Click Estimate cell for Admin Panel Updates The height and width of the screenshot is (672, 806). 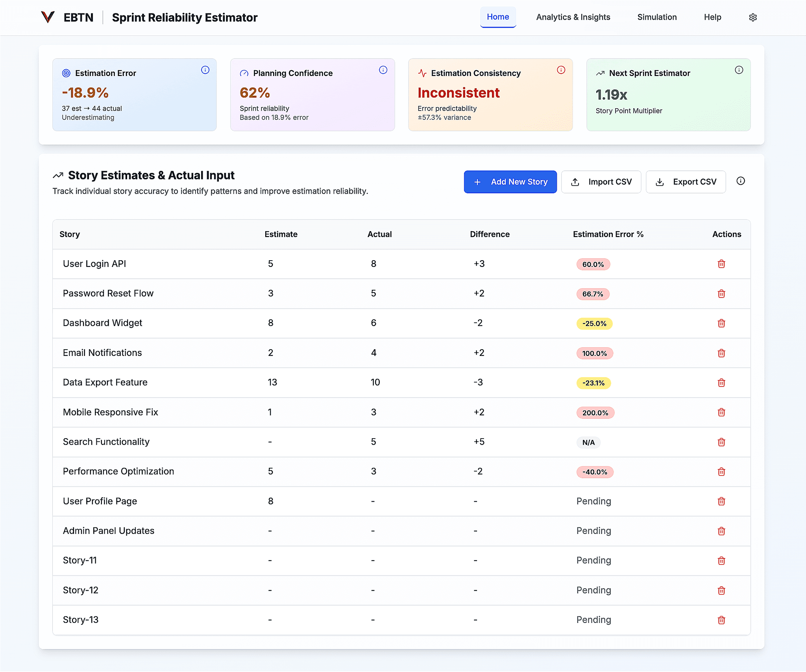pyautogui.click(x=270, y=531)
